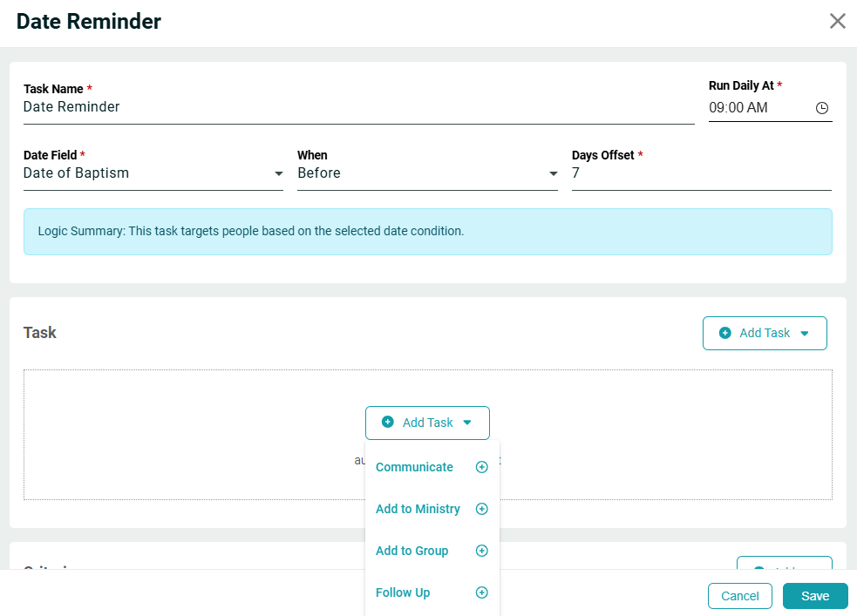Click into the Task Name field
The width and height of the screenshot is (857, 616).
[357, 107]
